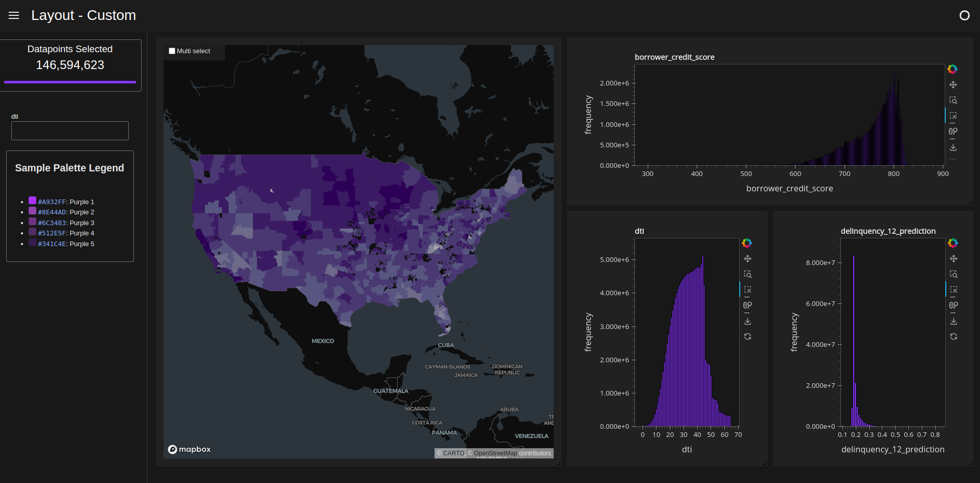Click the borrower_credit_score chart title
This screenshot has width=980, height=483.
point(675,57)
